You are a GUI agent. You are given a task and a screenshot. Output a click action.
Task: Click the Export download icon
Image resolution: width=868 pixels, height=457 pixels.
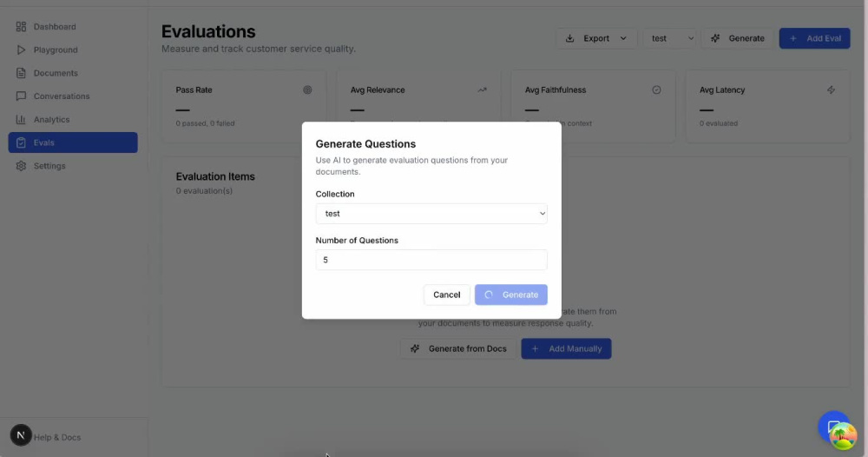point(569,38)
